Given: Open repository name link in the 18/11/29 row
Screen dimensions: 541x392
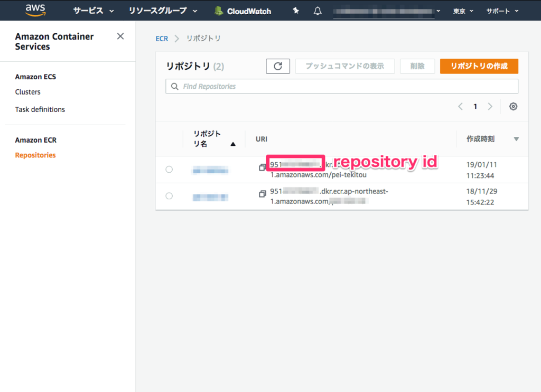Looking at the screenshot, I should click(x=210, y=197).
